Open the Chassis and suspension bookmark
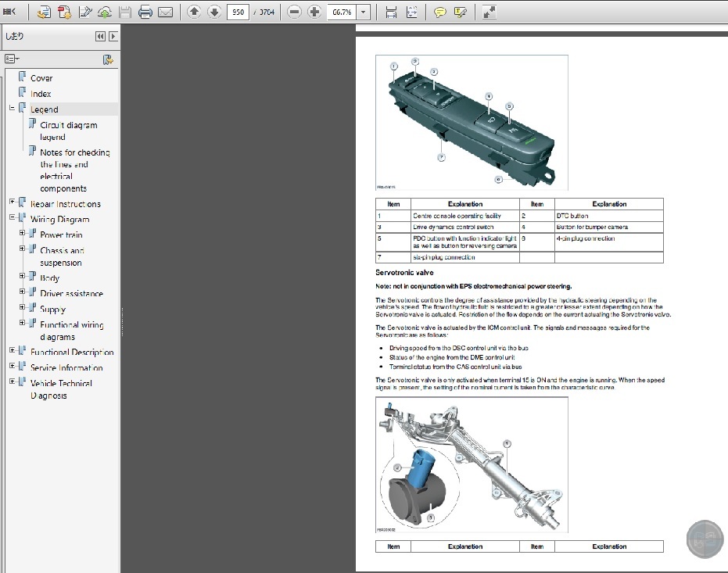 point(62,256)
